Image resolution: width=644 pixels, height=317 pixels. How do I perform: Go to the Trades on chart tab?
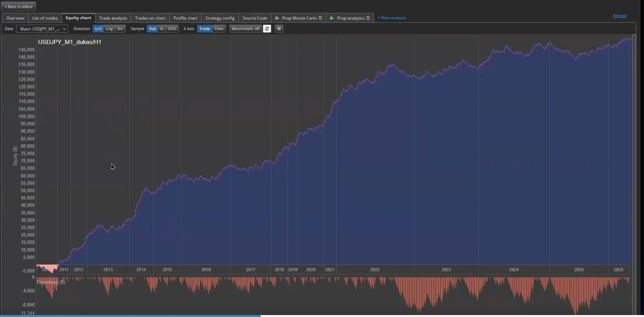click(150, 18)
